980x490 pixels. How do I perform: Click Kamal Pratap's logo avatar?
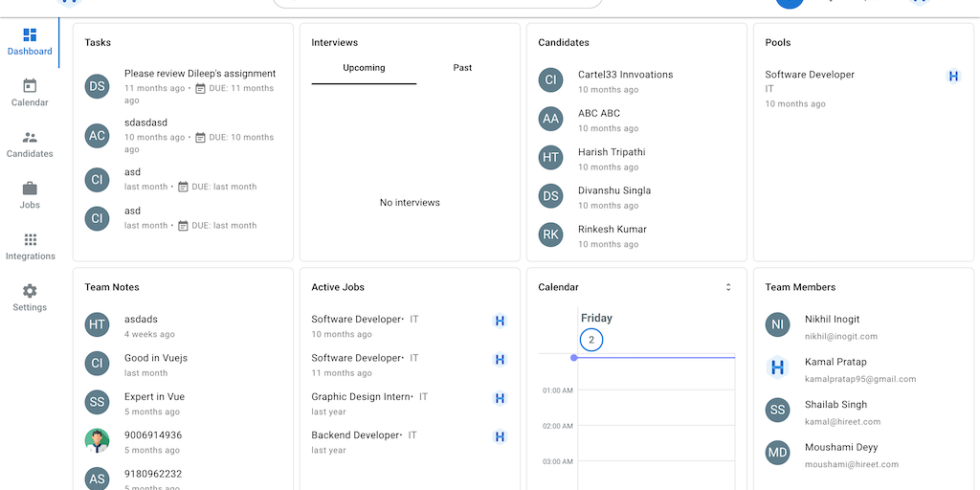tap(778, 367)
